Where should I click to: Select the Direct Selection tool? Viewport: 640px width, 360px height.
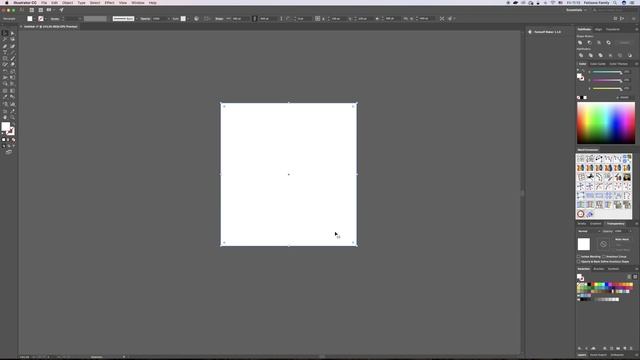pos(13,33)
